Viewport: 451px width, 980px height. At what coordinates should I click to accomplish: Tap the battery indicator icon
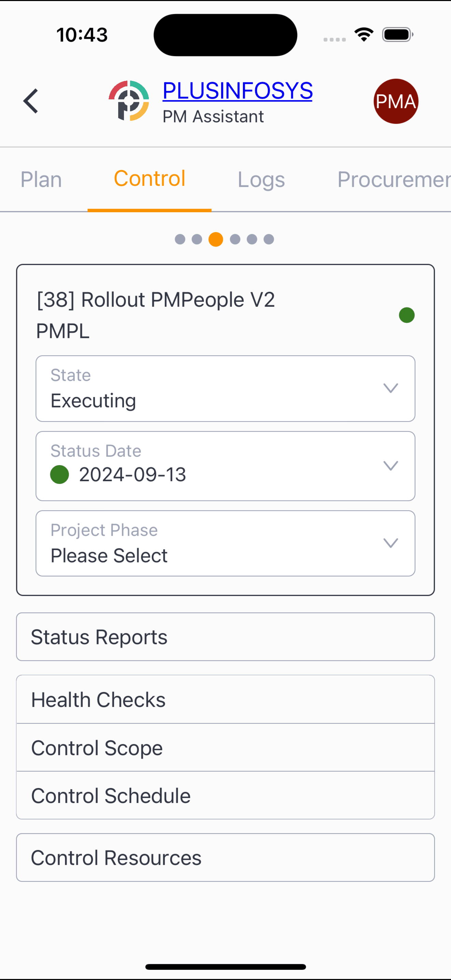coord(397,35)
